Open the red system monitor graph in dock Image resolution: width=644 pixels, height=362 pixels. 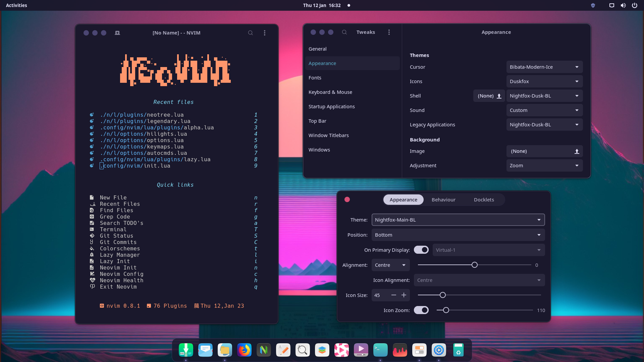click(400, 350)
